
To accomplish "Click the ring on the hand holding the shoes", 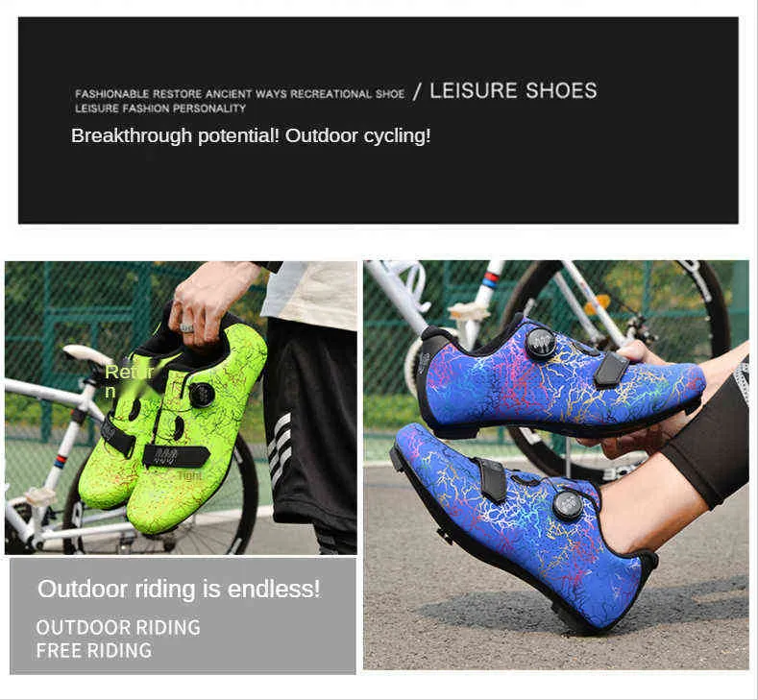I will pyautogui.click(x=187, y=328).
